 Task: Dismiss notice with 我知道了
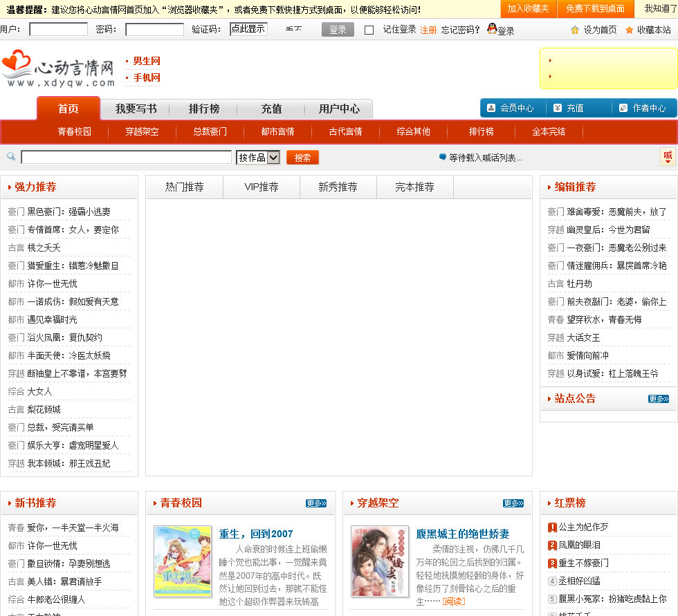point(660,8)
